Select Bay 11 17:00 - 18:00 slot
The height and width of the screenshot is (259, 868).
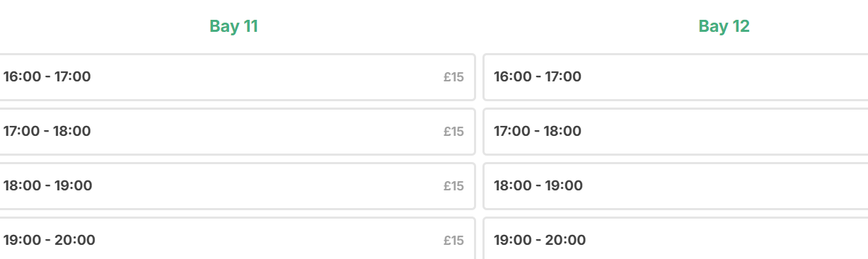coord(237,131)
